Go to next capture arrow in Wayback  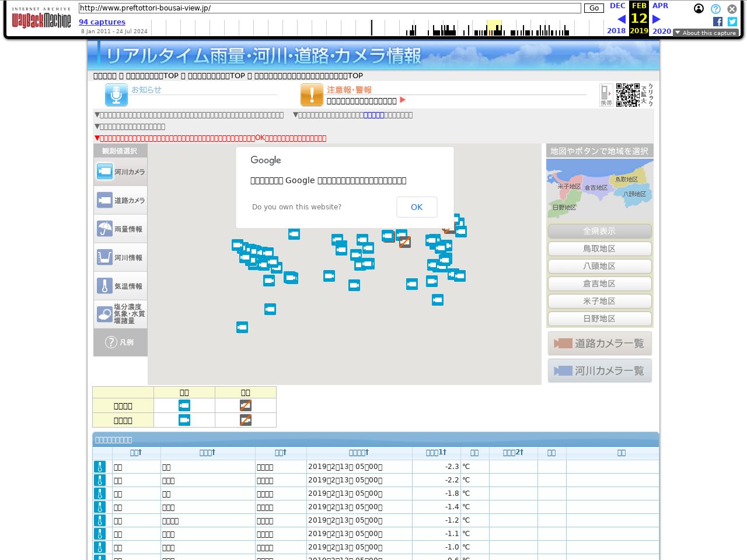(x=656, y=19)
